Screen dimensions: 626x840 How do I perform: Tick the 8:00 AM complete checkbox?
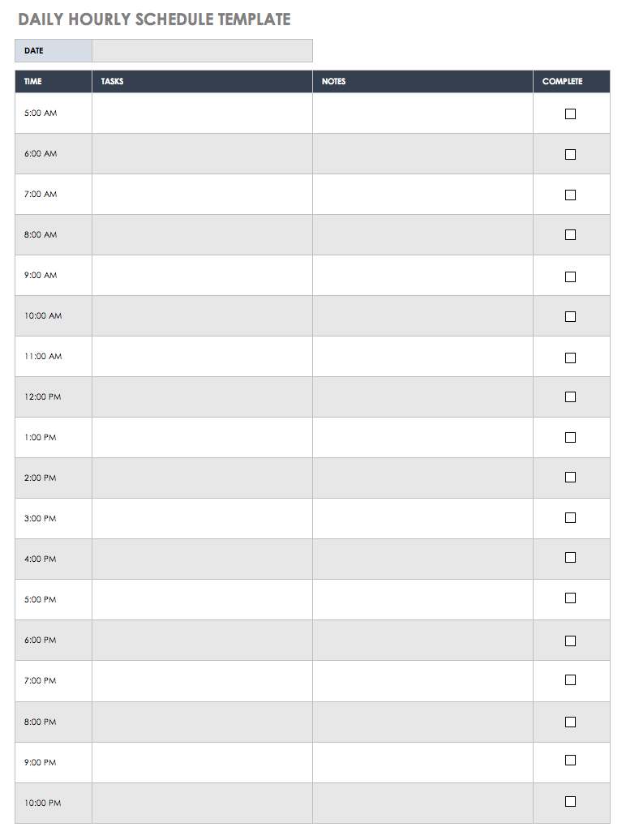(570, 235)
